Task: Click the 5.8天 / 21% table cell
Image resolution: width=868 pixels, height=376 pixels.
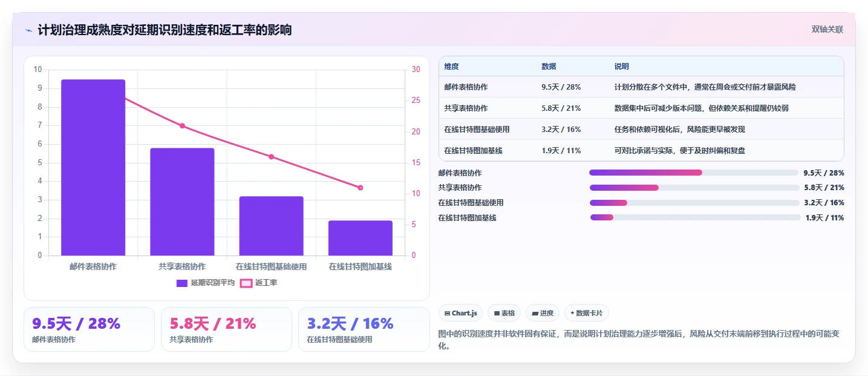Action: [561, 108]
